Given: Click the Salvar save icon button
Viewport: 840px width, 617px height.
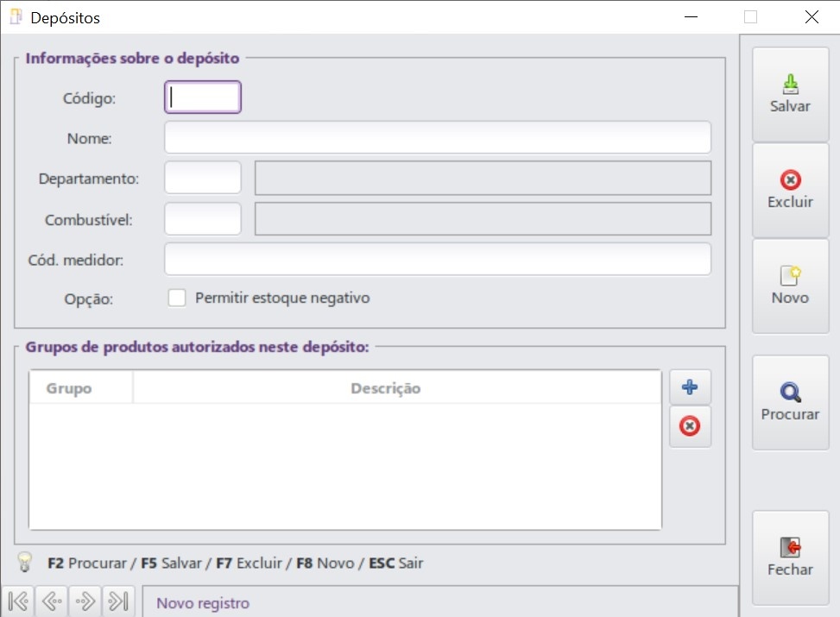Looking at the screenshot, I should tap(790, 95).
